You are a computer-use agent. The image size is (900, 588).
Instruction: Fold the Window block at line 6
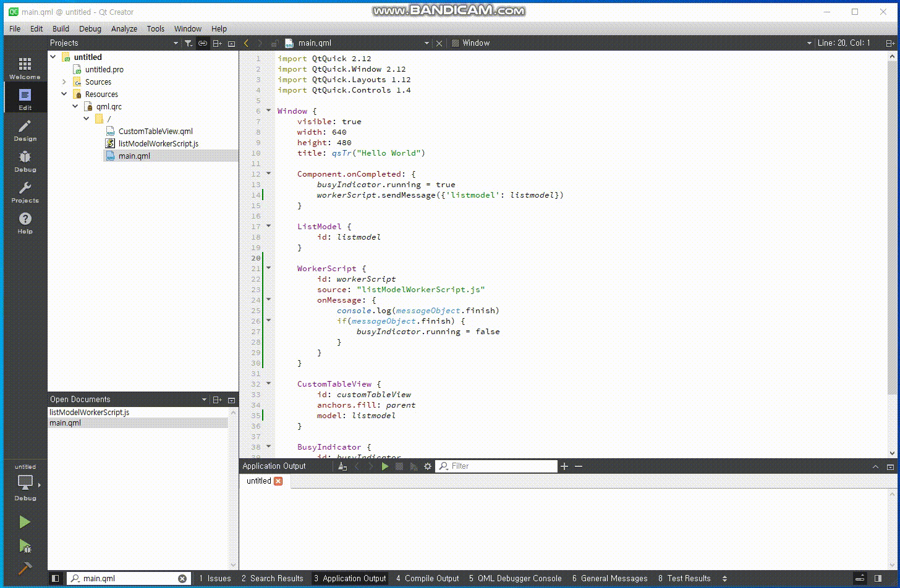(269, 111)
